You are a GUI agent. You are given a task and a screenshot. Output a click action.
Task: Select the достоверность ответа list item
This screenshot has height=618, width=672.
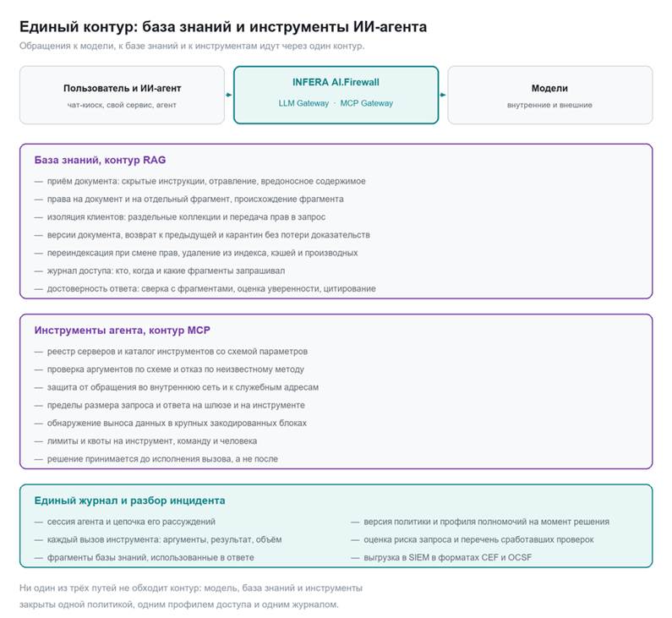click(x=205, y=289)
